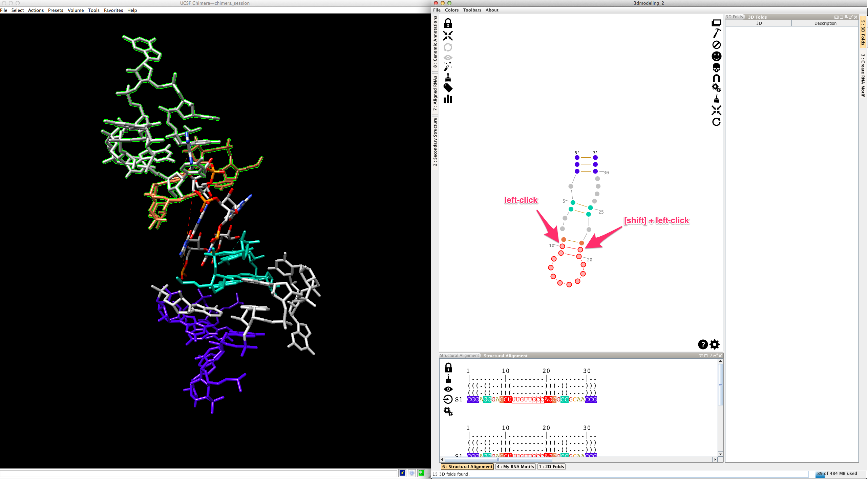The image size is (868, 479).
Task: Click the orange residue above position 10 in 2D structure
Action: point(564,239)
